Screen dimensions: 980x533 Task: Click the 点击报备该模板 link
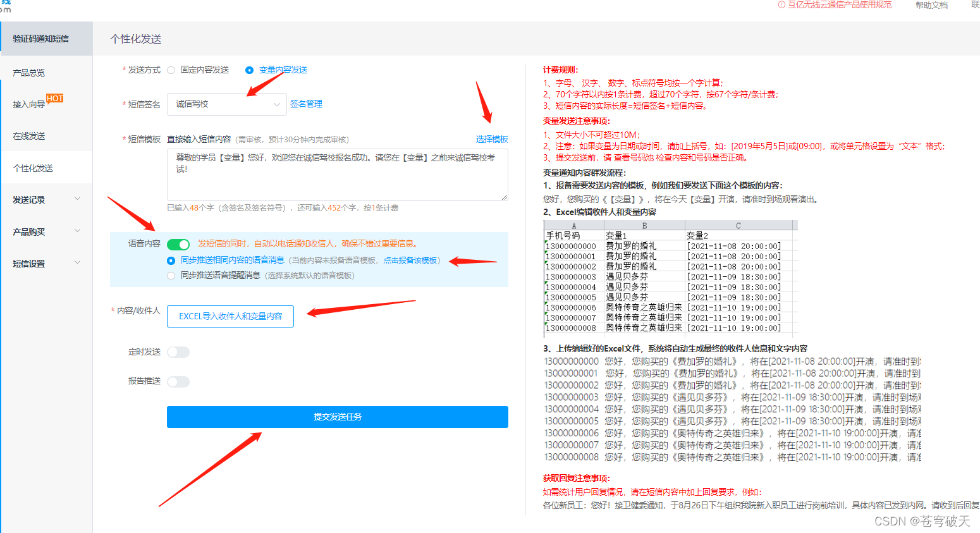410,260
